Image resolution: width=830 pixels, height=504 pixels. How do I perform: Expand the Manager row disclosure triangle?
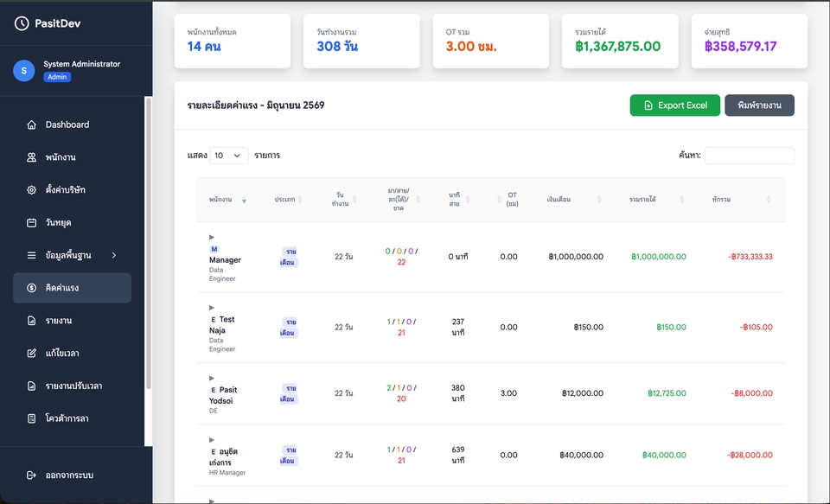[212, 237]
